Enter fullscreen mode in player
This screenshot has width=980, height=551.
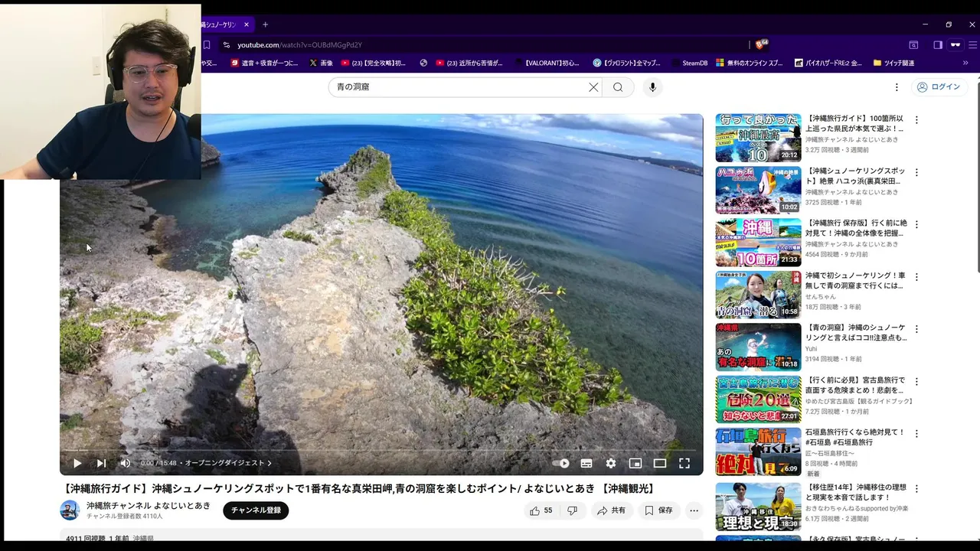(684, 463)
